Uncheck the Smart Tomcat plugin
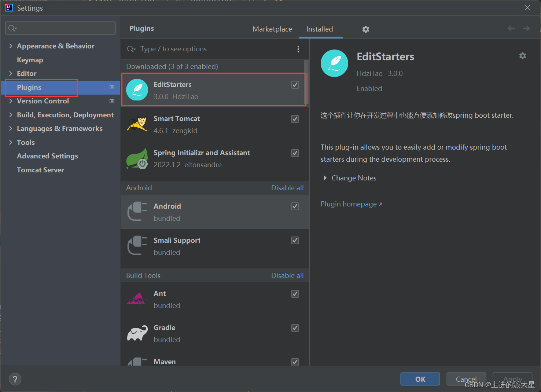 click(x=295, y=119)
